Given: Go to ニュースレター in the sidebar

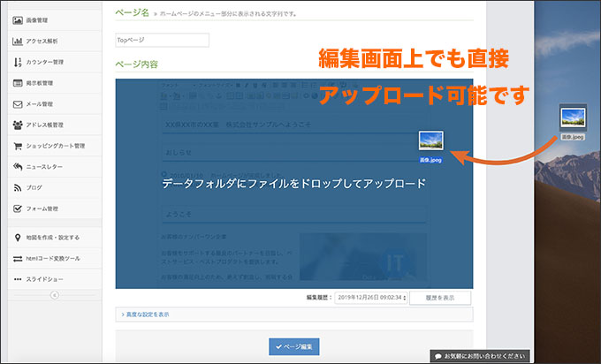Looking at the screenshot, I should pos(55,167).
